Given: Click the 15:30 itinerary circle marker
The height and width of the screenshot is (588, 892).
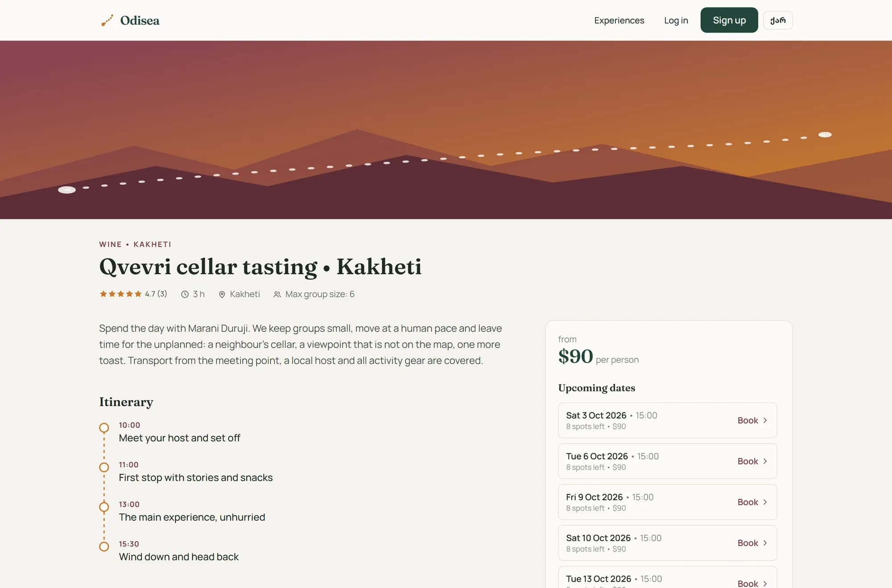Looking at the screenshot, I should (x=104, y=547).
